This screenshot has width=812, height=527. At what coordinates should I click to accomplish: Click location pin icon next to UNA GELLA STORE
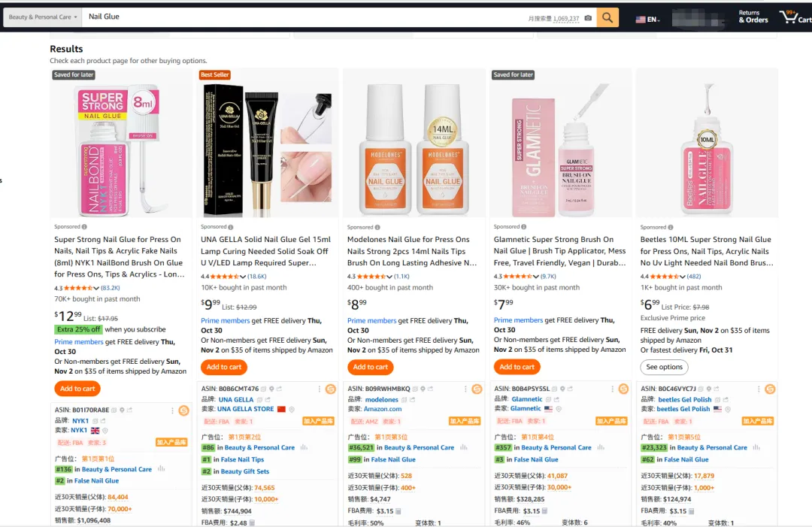pos(292,409)
